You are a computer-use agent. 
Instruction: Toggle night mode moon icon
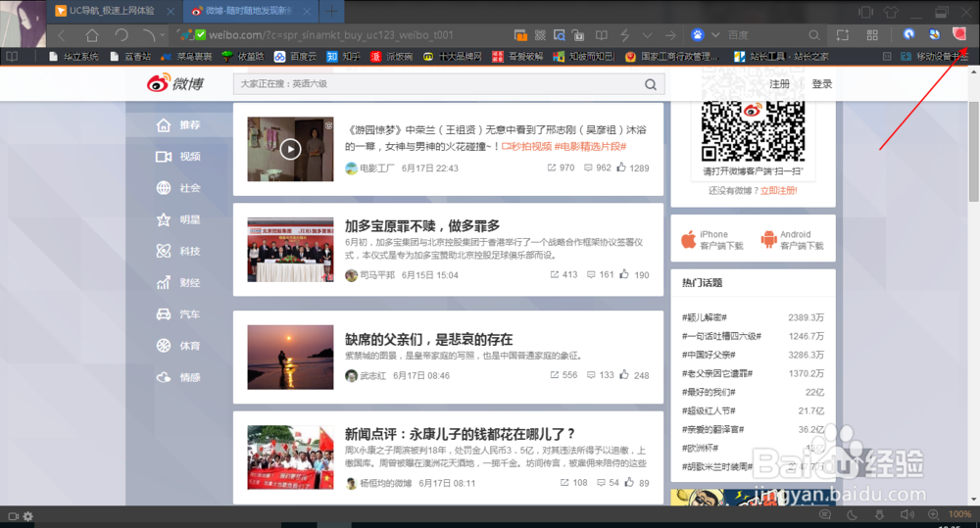coord(852,515)
